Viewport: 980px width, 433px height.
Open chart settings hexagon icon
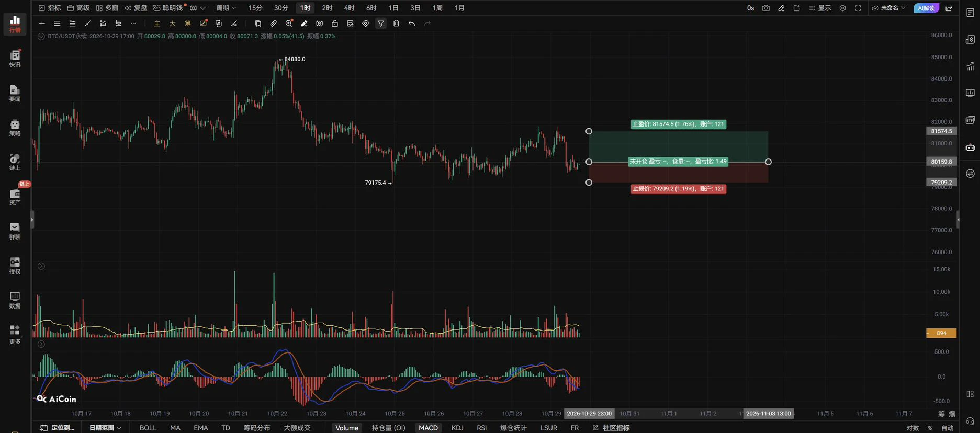(842, 8)
